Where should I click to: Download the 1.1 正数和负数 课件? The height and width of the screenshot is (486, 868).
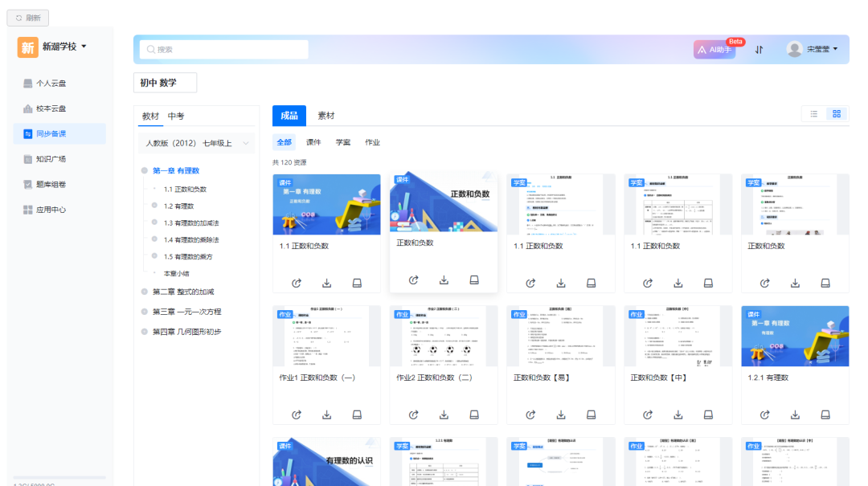326,283
